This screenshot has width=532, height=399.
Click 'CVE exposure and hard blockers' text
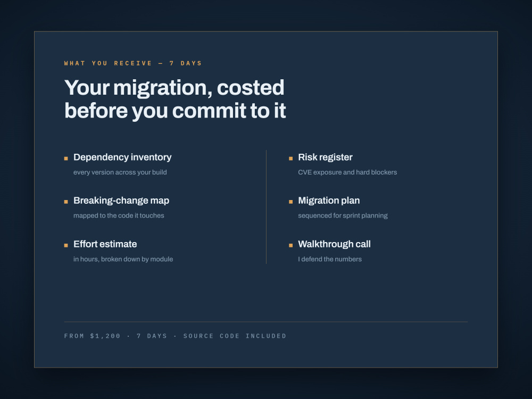347,172
